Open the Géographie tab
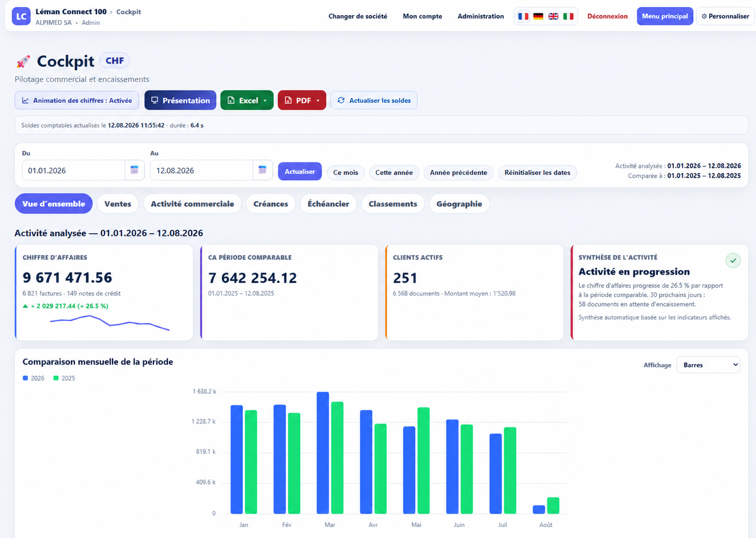The width and height of the screenshot is (756, 538). (x=459, y=204)
